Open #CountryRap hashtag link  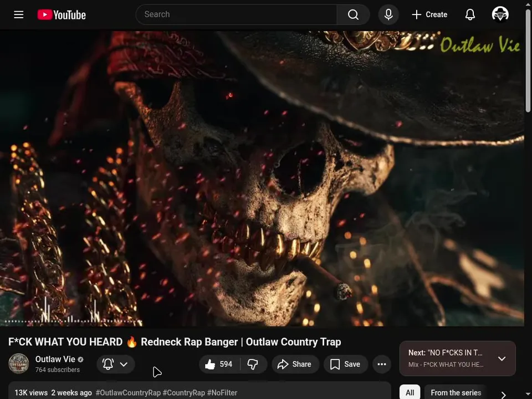[184, 392]
